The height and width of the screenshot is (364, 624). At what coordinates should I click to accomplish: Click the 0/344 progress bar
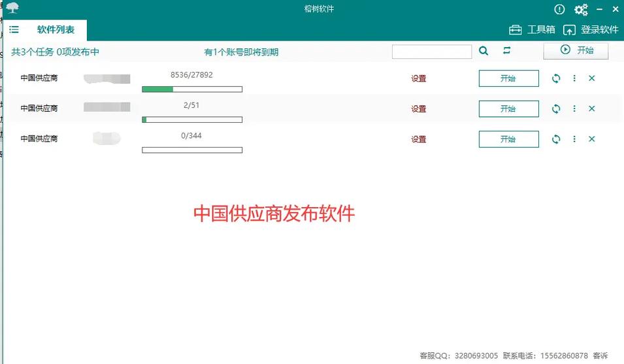pos(192,150)
